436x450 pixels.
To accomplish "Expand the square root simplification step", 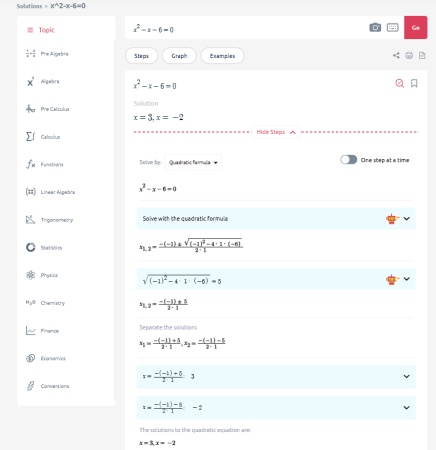I will point(276,279).
